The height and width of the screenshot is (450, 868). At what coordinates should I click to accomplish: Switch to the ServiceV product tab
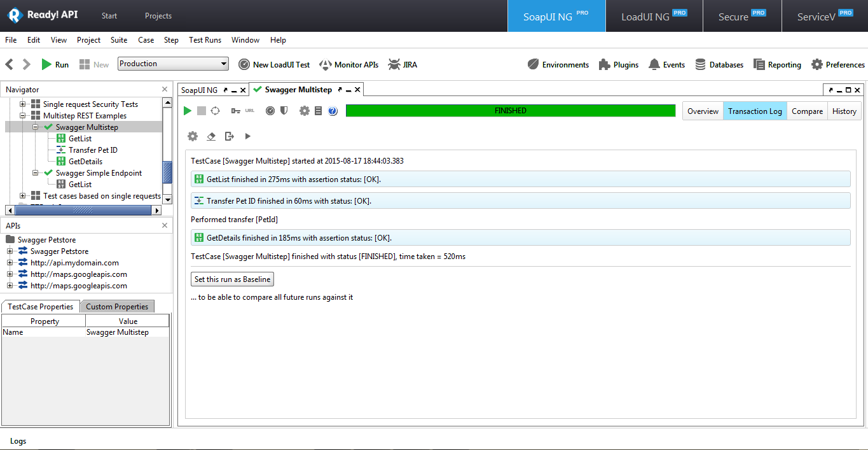(x=825, y=16)
